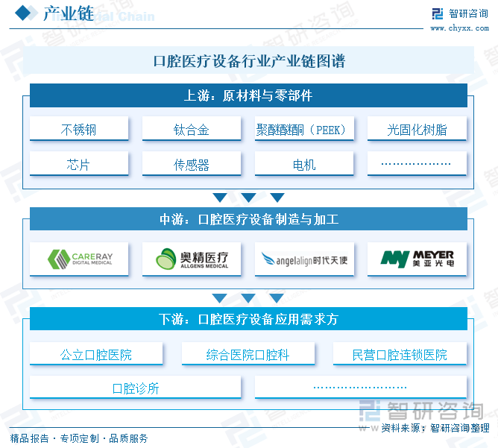
Task: Select the 聚醚醚酮 (PEEK) box
Action: click(304, 129)
